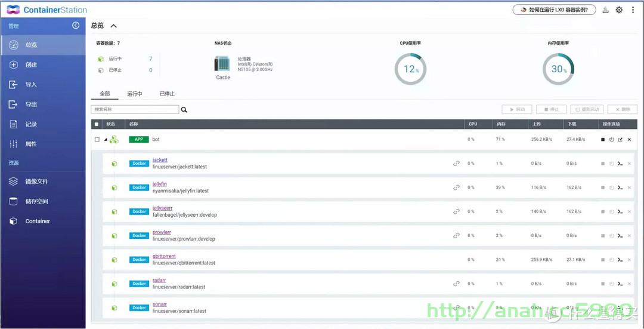Go to 导出 export in sidebar

(43, 104)
